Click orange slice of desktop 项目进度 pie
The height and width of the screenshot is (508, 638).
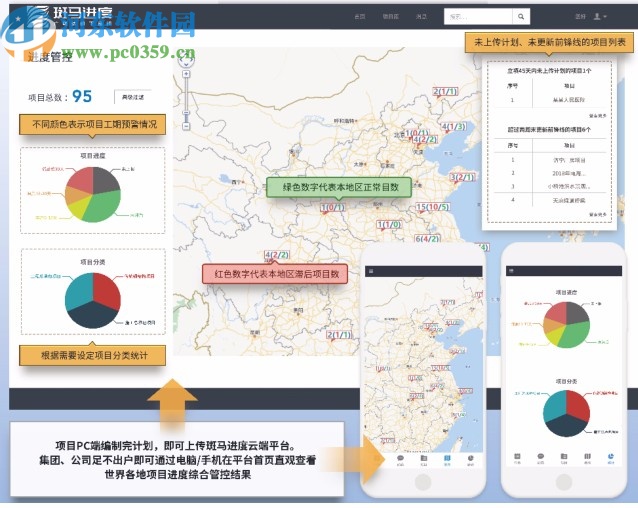[x=73, y=195]
